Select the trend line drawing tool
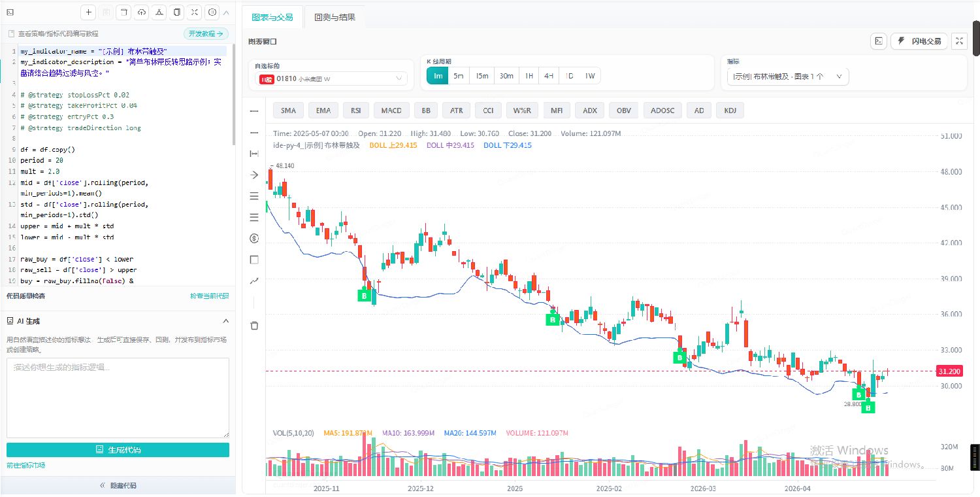The width and height of the screenshot is (980, 497). 254,281
